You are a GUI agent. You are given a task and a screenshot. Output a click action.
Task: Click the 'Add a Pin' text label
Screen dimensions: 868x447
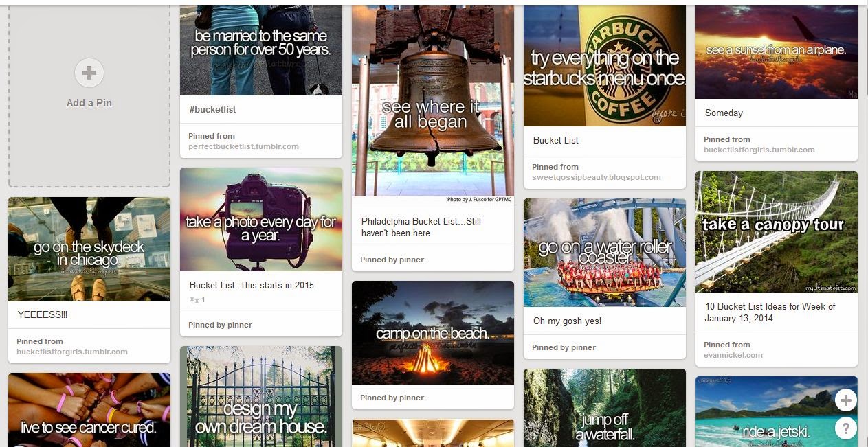click(x=89, y=103)
